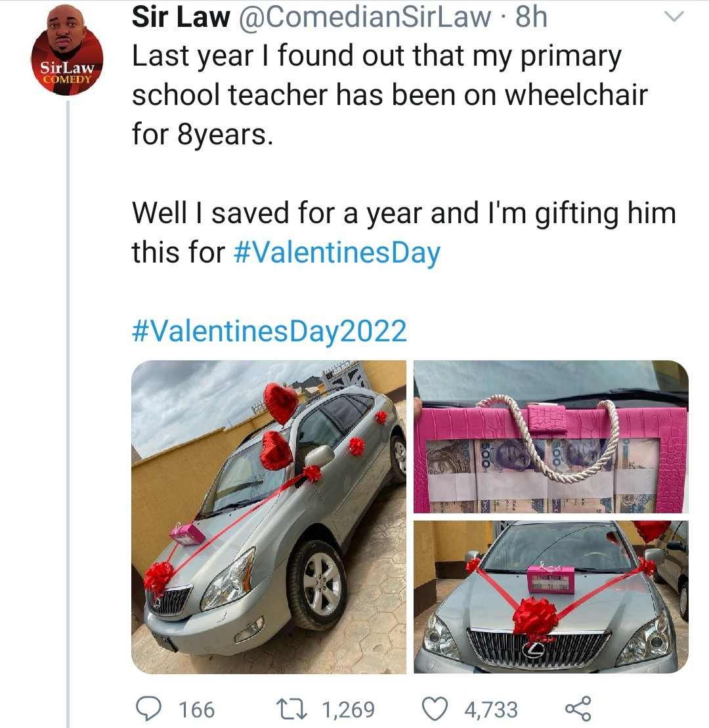View the front-facing car photo with bow
This screenshot has width=709, height=728.
tap(551, 597)
